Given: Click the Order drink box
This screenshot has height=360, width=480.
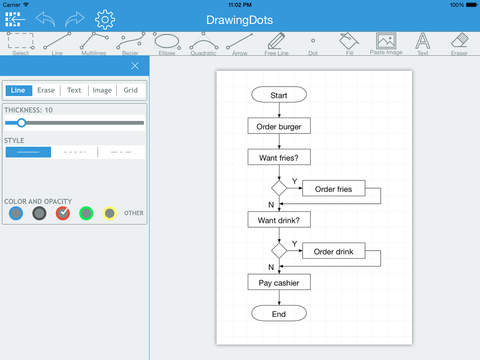Looking at the screenshot, I should tap(334, 251).
